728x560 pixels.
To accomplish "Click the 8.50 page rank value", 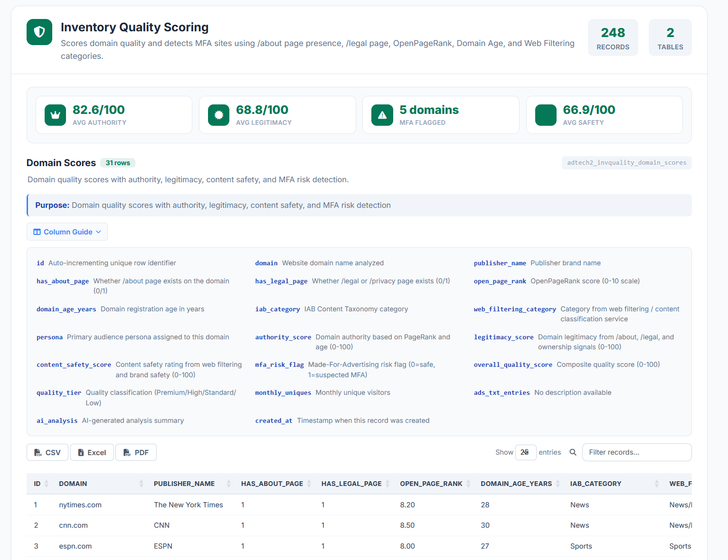I will [407, 525].
